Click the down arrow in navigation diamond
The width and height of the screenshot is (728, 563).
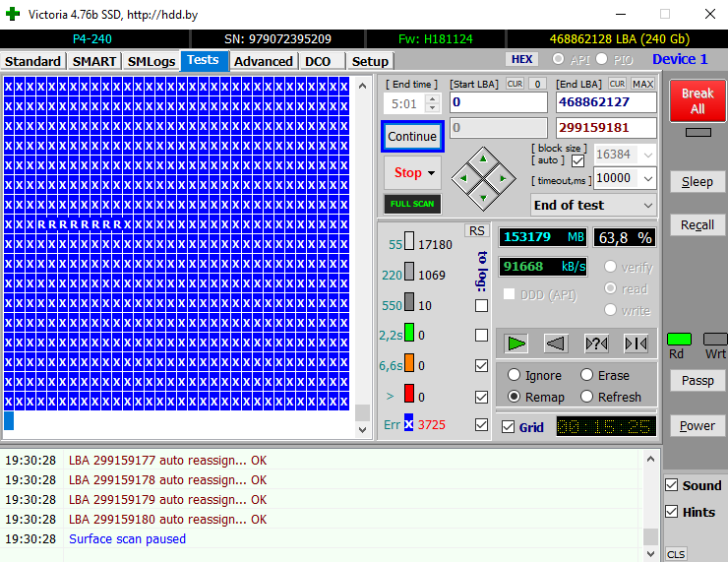tap(483, 198)
